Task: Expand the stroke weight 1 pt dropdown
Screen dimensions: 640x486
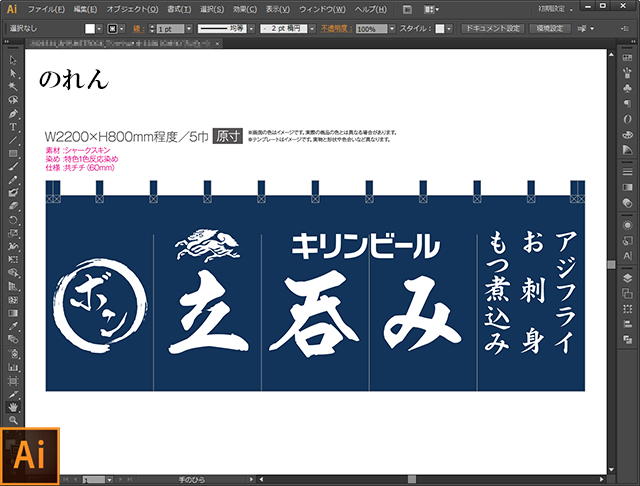Action: [x=189, y=29]
